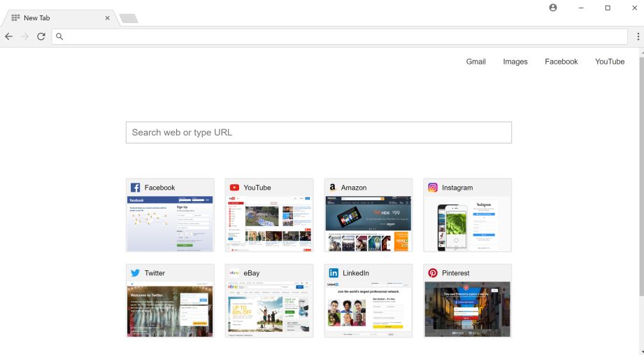Click the Twitter tile title text
Screen dimensions: 644x355
coord(155,273)
